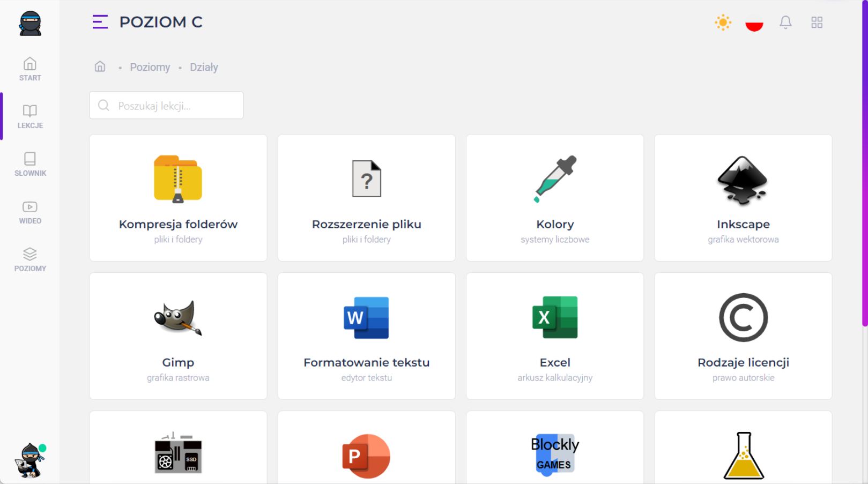
Task: Open POZIOMY in the sidebar
Action: 30,259
